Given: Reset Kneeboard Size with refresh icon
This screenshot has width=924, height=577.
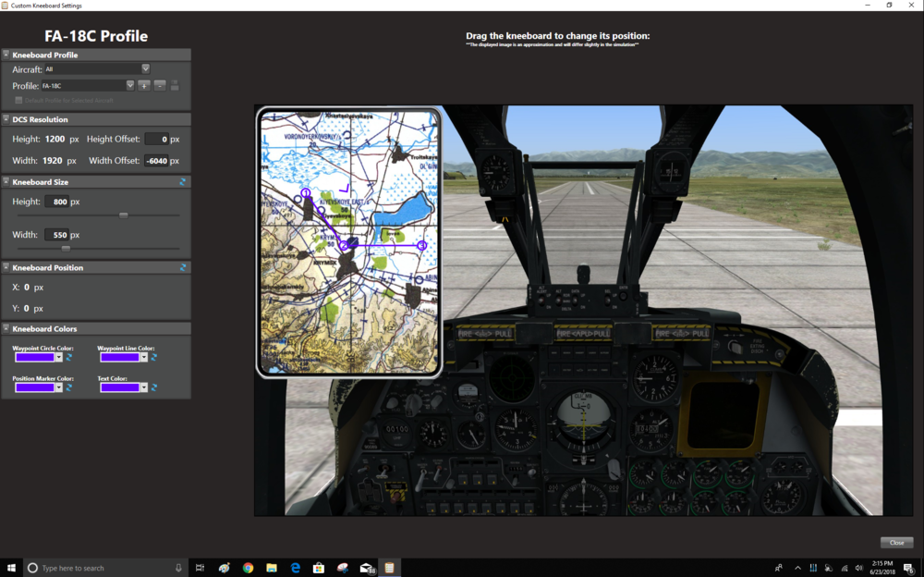Looking at the screenshot, I should [x=183, y=182].
